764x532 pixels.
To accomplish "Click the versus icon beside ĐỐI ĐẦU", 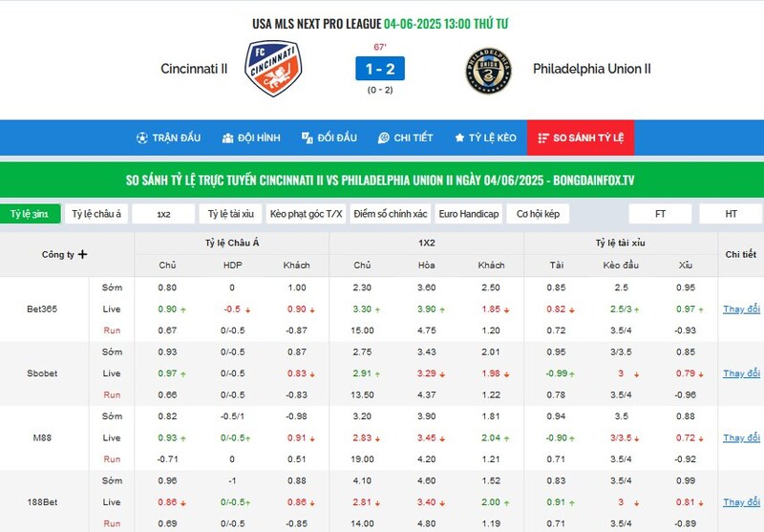I will click(307, 138).
